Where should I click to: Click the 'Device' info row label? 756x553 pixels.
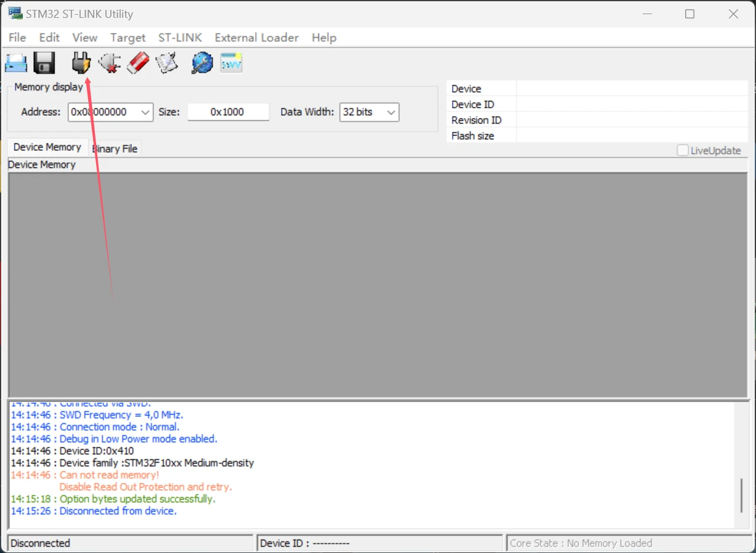pyautogui.click(x=466, y=89)
